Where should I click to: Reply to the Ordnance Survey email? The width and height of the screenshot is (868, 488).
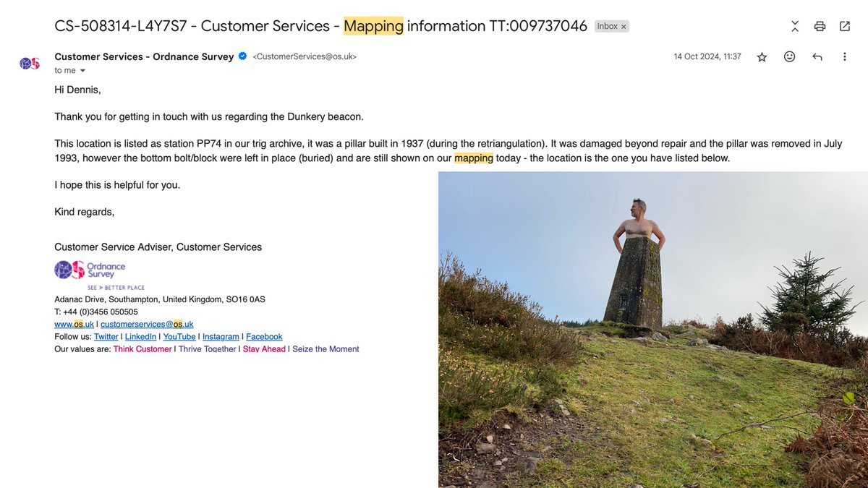click(817, 56)
